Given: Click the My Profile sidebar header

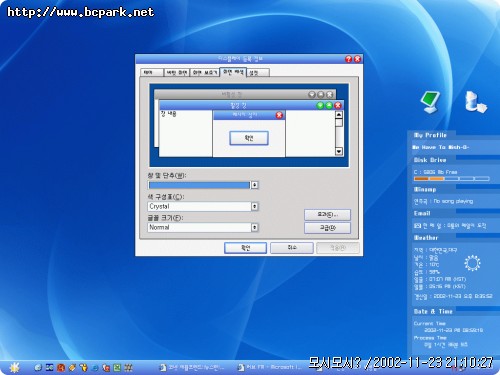Looking at the screenshot, I should tap(430, 135).
